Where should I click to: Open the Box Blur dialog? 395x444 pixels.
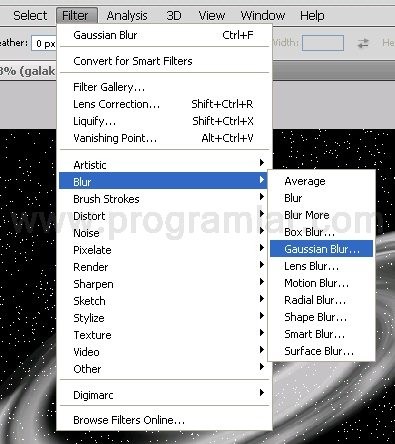(321, 232)
